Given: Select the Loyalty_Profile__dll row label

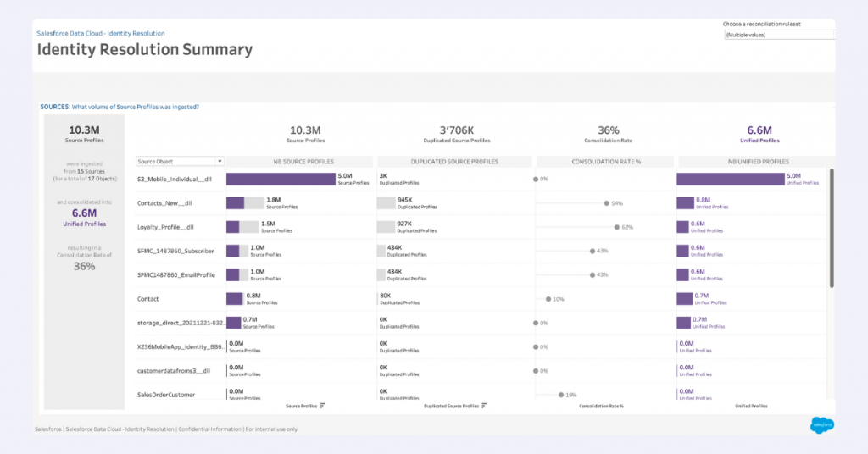Looking at the screenshot, I should pyautogui.click(x=165, y=227).
